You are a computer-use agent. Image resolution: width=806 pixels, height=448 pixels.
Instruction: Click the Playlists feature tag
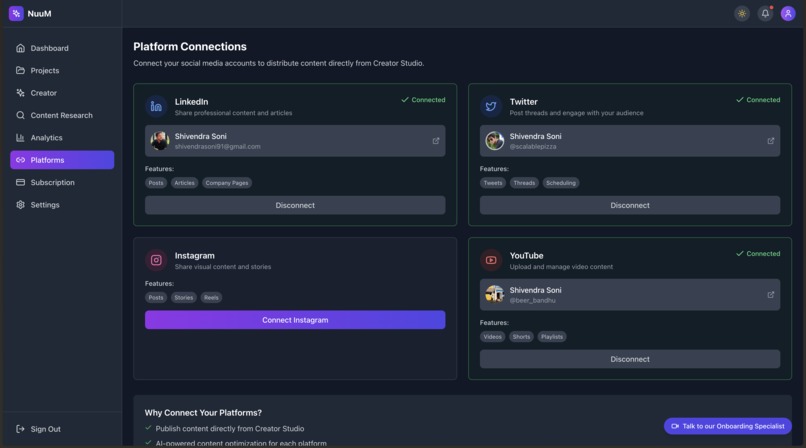552,337
